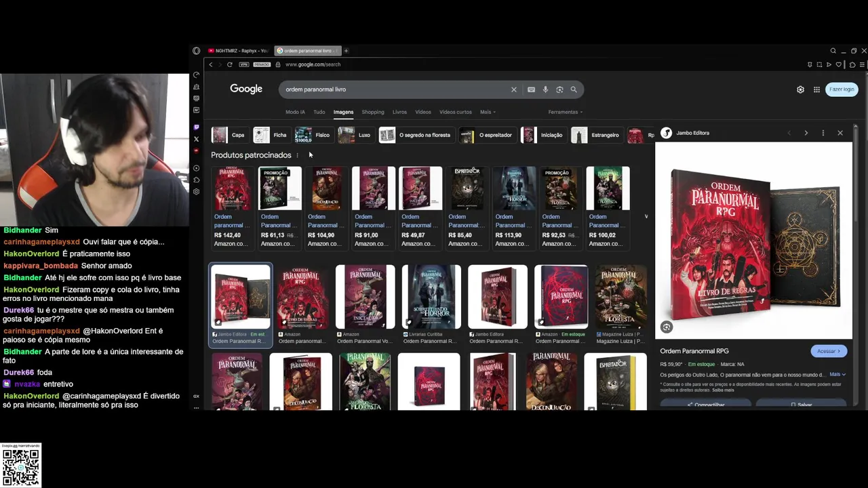868x488 pixels.
Task: Select the Livrarias Curitiba image result
Action: 431,304
